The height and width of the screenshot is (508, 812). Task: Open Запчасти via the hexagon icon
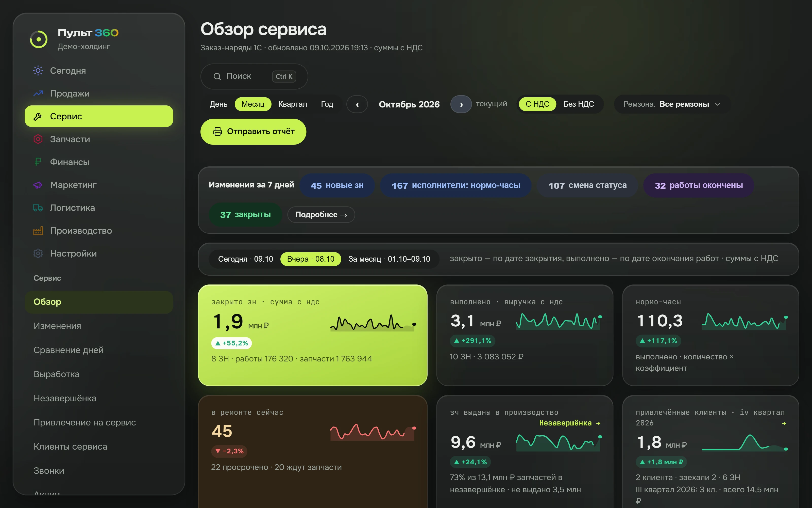click(38, 139)
